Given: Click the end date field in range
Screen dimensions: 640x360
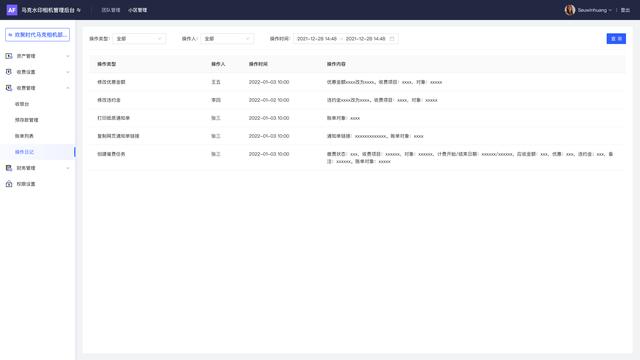Looking at the screenshot, I should pyautogui.click(x=365, y=39).
